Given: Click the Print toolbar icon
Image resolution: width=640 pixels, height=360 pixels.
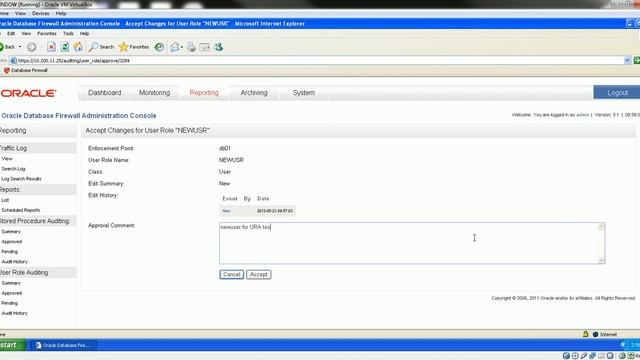Looking at the screenshot, I should point(191,47).
